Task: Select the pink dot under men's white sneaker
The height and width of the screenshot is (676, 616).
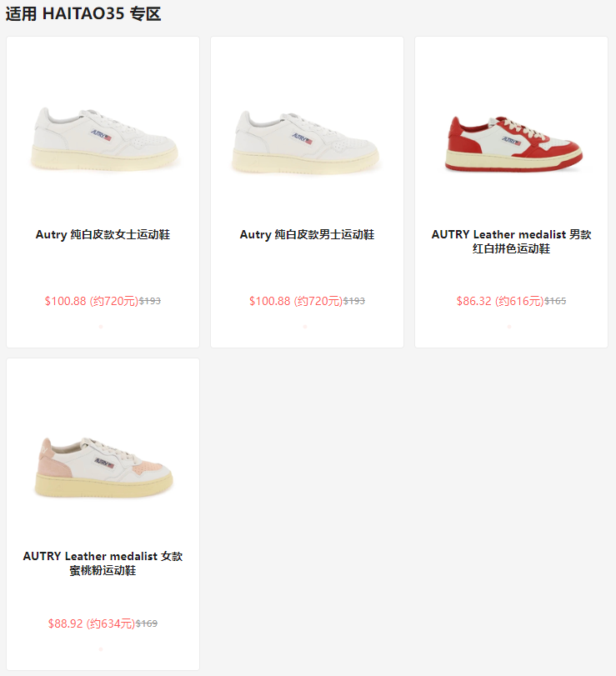Action: coord(305,327)
